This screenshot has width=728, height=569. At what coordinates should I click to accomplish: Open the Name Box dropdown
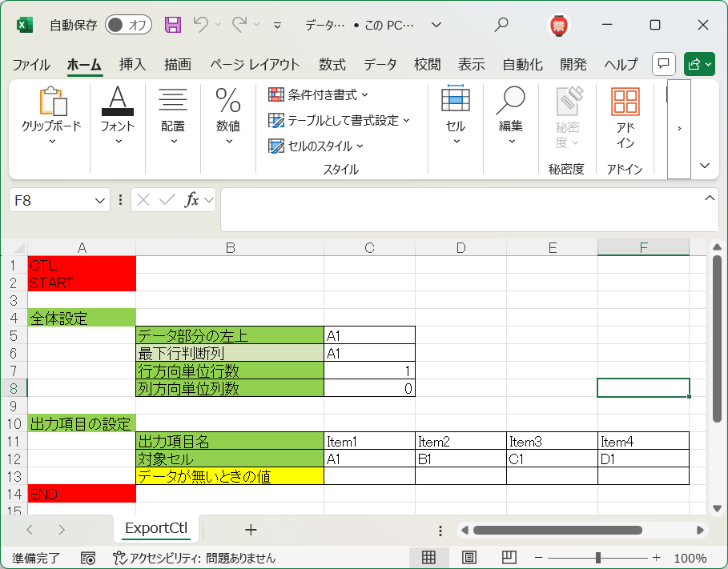pyautogui.click(x=99, y=199)
